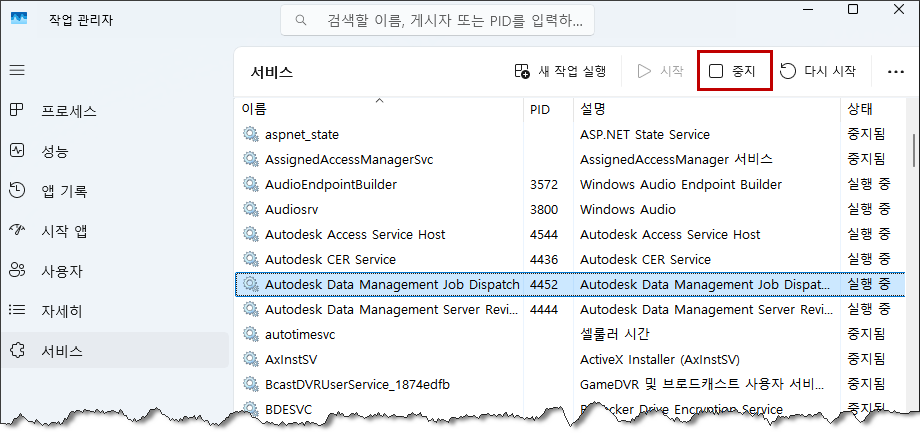The width and height of the screenshot is (920, 433).
Task: Click the search magnifier icon
Action: coord(300,20)
